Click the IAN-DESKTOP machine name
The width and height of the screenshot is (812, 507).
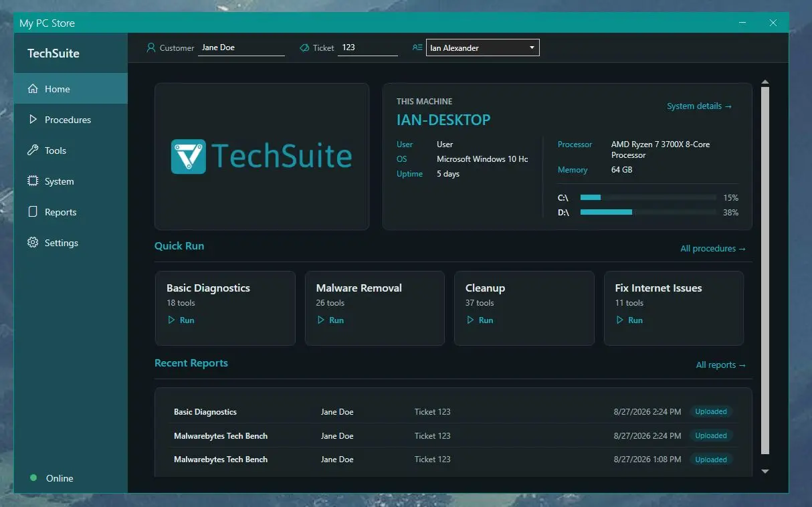(x=443, y=120)
